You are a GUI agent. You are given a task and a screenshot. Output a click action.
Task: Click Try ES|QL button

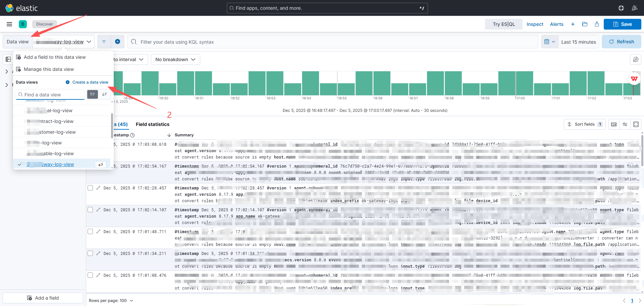(x=504, y=24)
